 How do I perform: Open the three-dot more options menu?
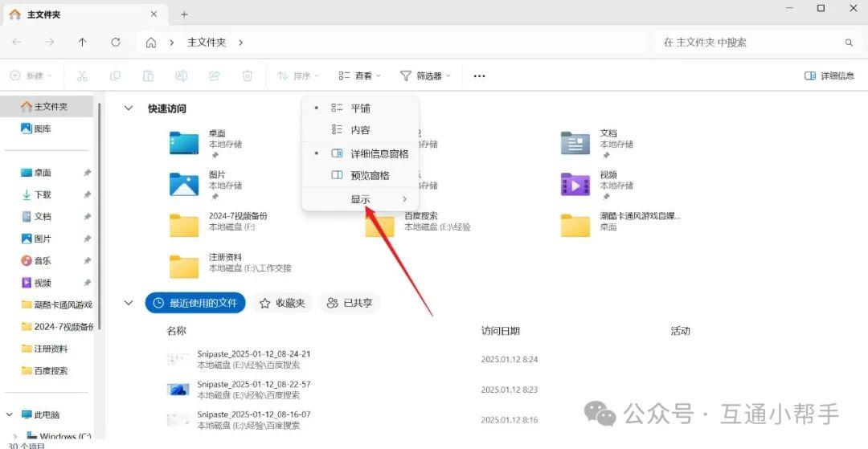click(479, 76)
